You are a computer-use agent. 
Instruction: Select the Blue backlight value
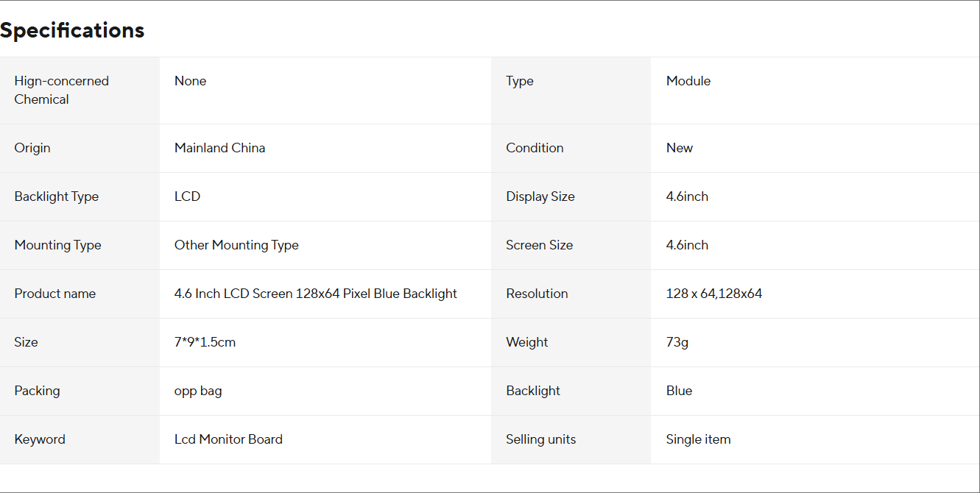[679, 391]
